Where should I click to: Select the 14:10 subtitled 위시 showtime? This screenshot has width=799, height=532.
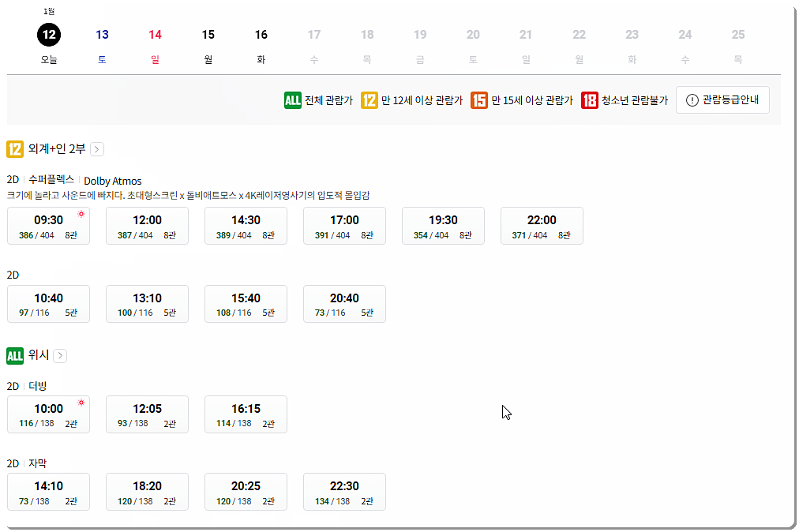click(x=48, y=491)
